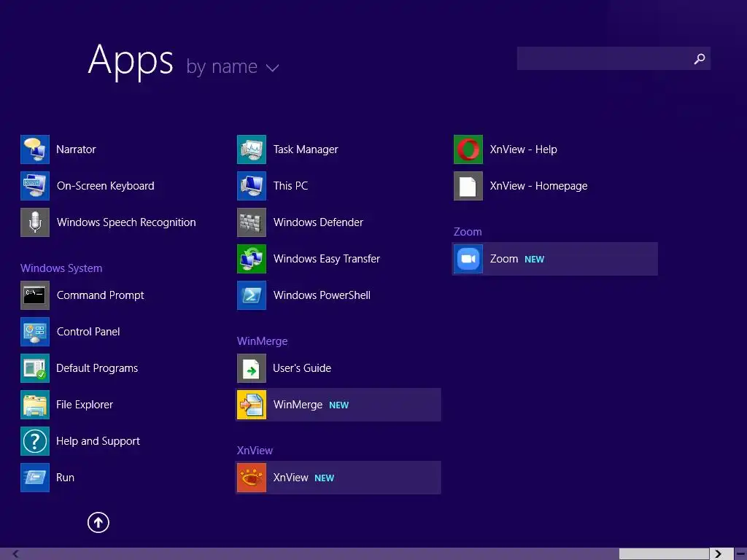Open Windows PowerShell icon
The image size is (747, 560).
(x=252, y=295)
